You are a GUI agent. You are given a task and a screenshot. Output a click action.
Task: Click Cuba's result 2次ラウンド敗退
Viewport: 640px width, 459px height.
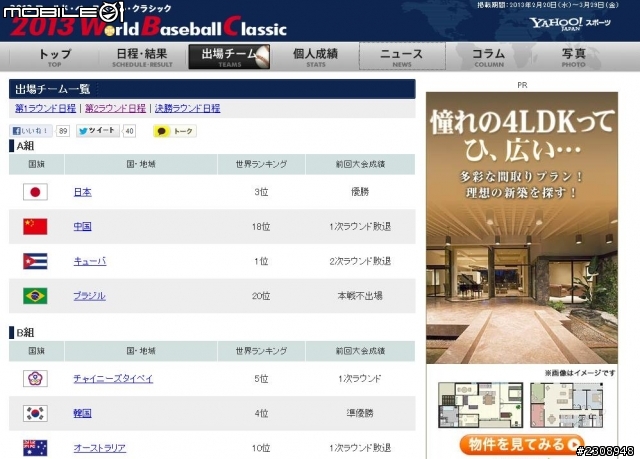pos(360,261)
